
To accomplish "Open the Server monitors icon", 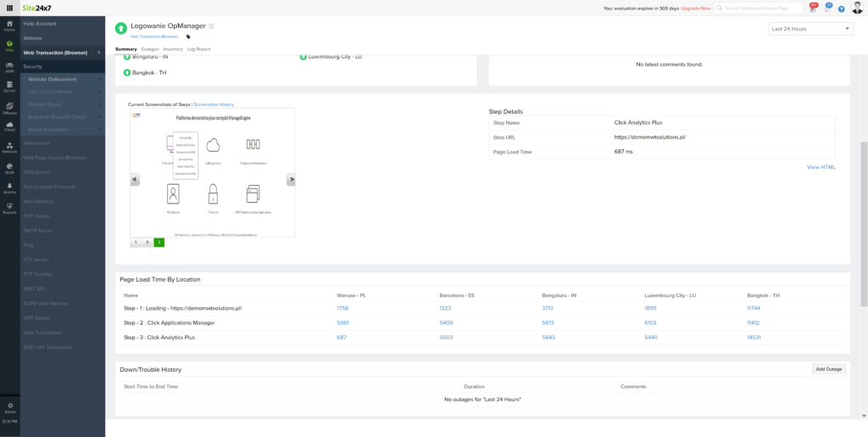I will [9, 86].
